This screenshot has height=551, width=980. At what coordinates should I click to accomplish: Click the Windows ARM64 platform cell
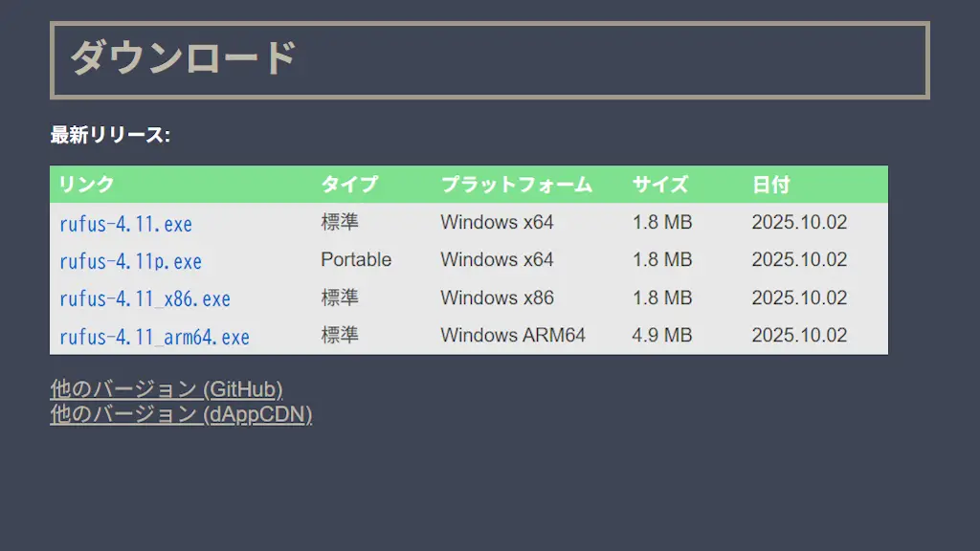click(x=513, y=336)
